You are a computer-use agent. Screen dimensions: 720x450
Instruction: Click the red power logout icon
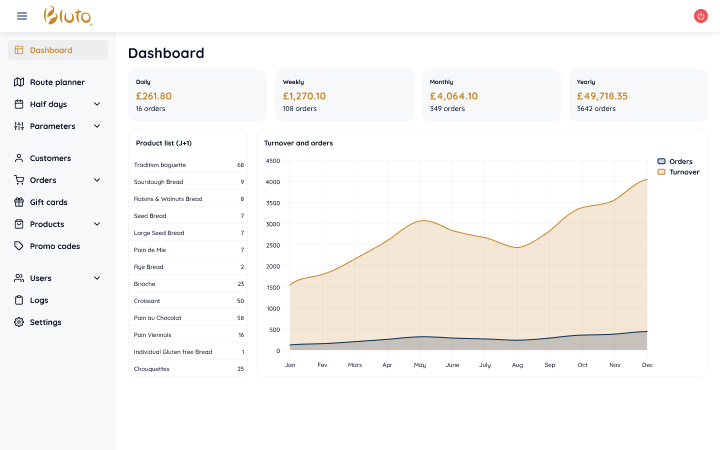pos(701,16)
